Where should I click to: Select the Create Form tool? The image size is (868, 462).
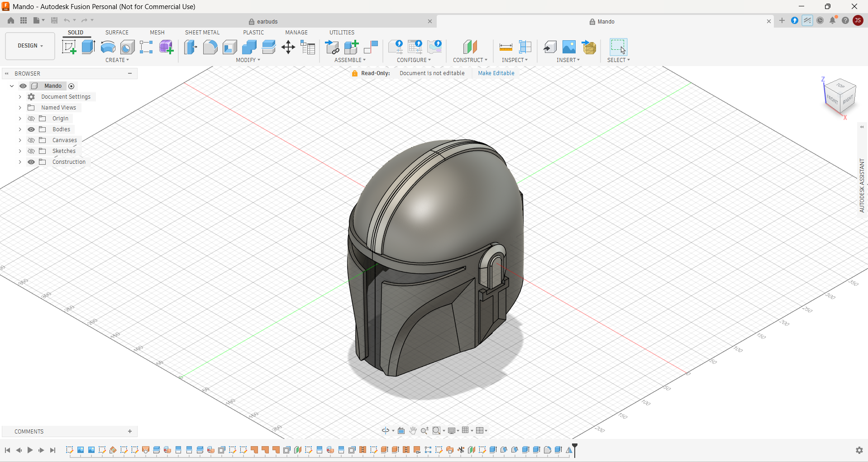(166, 47)
